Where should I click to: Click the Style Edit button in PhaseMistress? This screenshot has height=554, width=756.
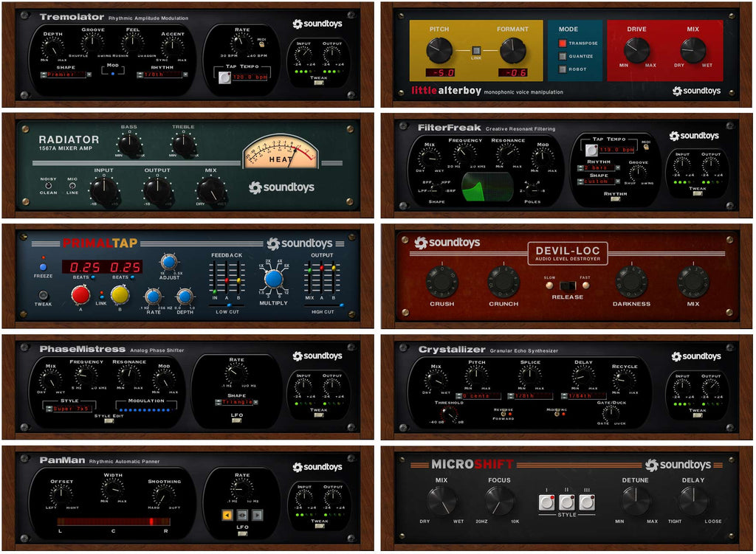click(x=109, y=421)
